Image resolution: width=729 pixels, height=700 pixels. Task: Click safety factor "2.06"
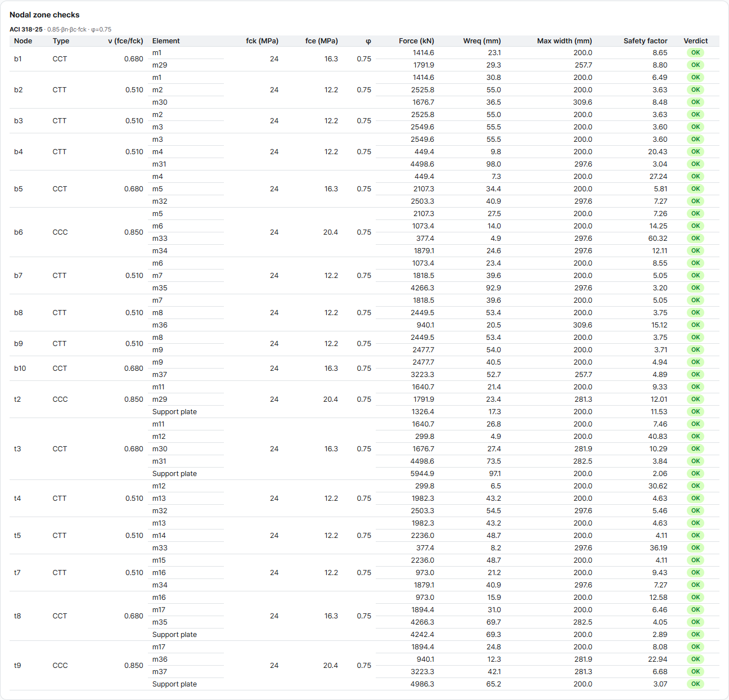coord(660,473)
